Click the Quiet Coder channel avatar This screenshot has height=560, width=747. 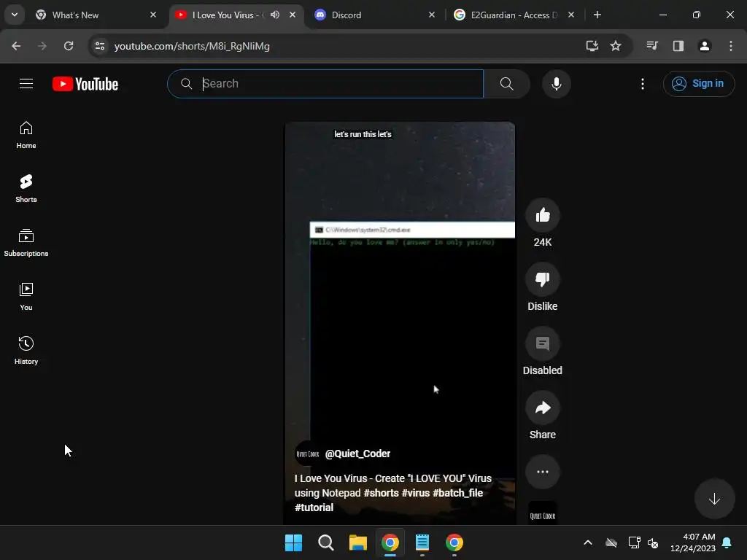click(308, 454)
